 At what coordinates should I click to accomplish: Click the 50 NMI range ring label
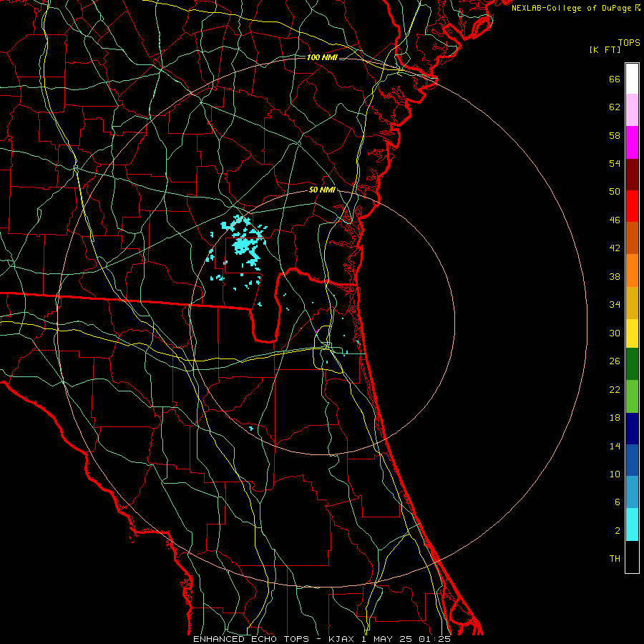[322, 190]
